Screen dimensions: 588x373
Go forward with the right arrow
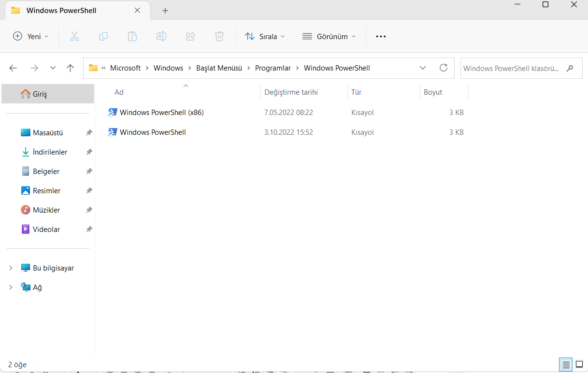coord(34,68)
